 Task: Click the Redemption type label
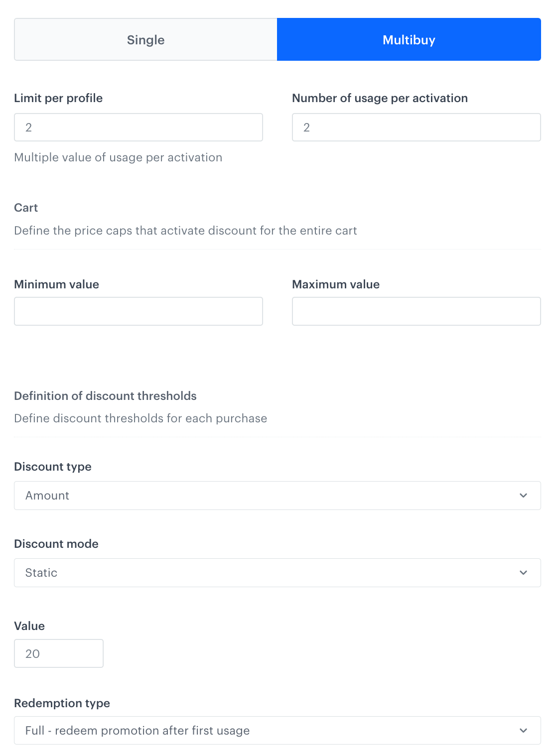coord(62,703)
